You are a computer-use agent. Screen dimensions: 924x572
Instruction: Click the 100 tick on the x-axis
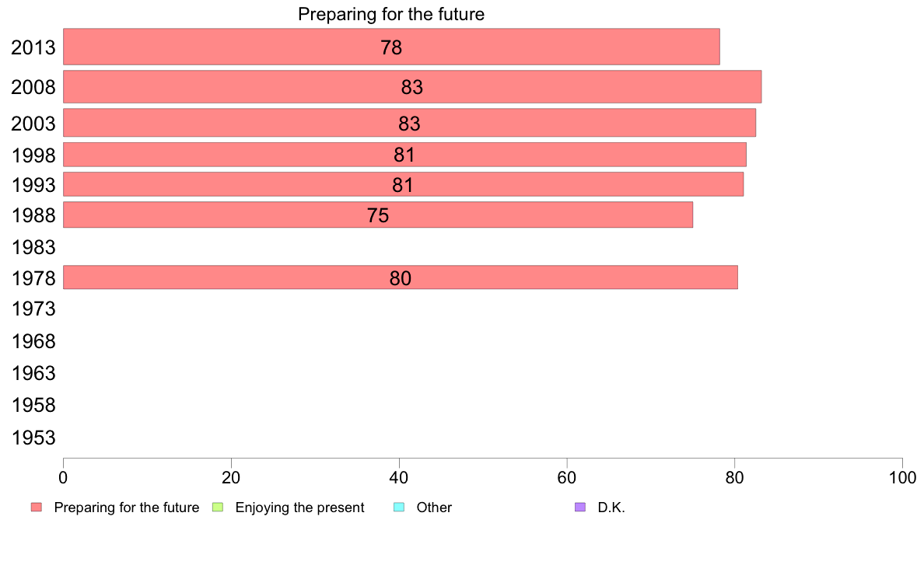902,478
